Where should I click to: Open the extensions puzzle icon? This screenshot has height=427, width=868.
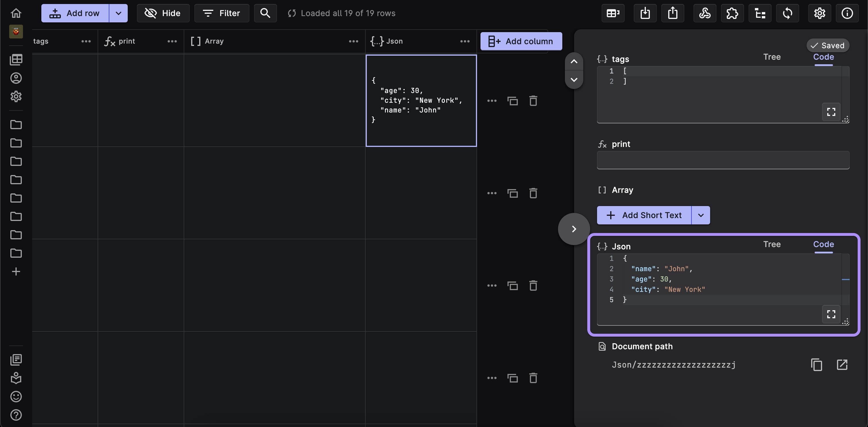(732, 13)
